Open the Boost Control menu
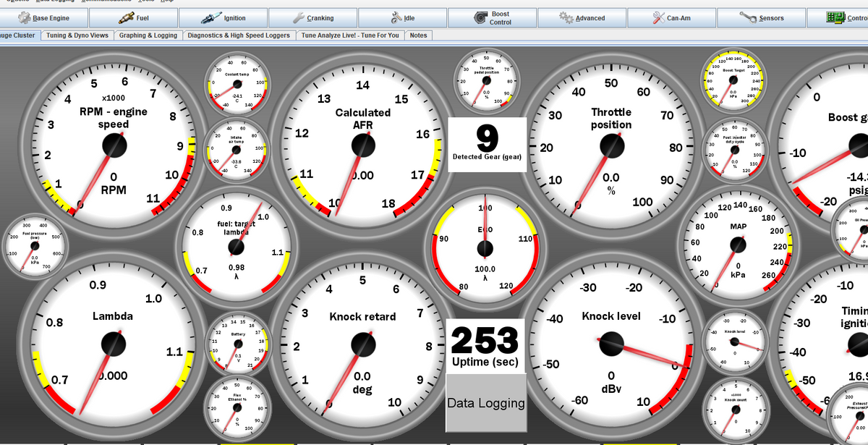Screen dimensions: 868x445 [493, 17]
